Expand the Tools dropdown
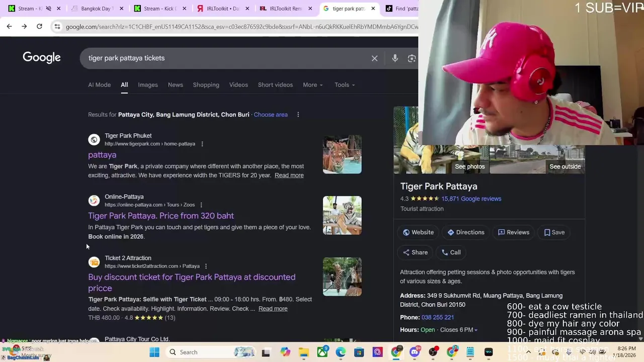This screenshot has width=644, height=362. [x=345, y=85]
